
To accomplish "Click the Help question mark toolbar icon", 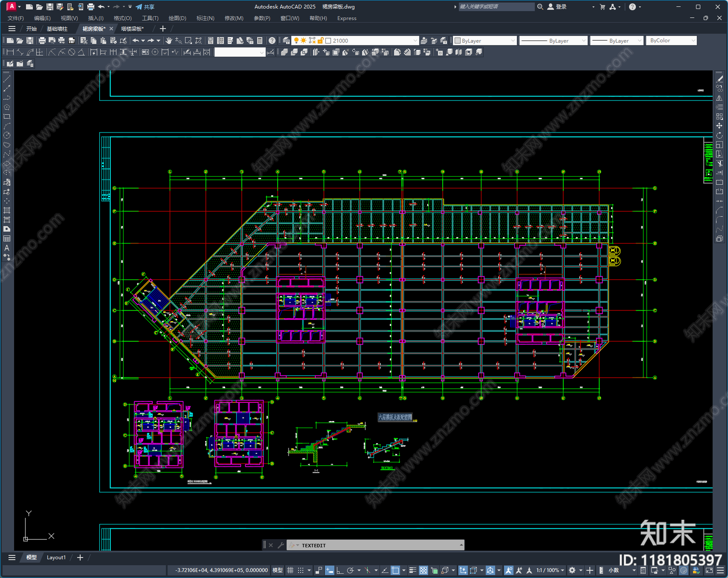I will [272, 41].
